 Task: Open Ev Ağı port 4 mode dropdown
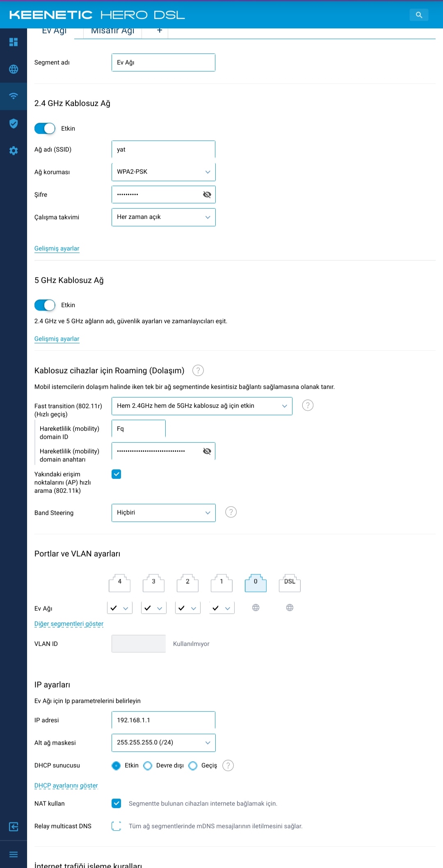pyautogui.click(x=120, y=608)
